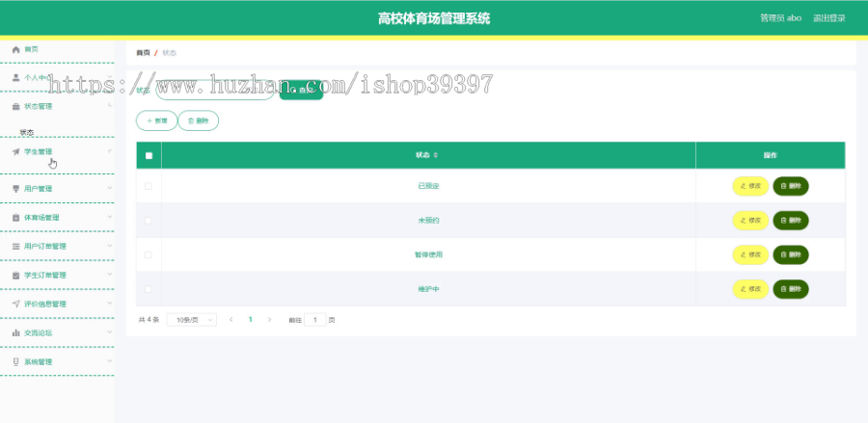The width and height of the screenshot is (868, 423).
Task: Click 修改 for the 暂停使用 row
Action: pyautogui.click(x=750, y=255)
